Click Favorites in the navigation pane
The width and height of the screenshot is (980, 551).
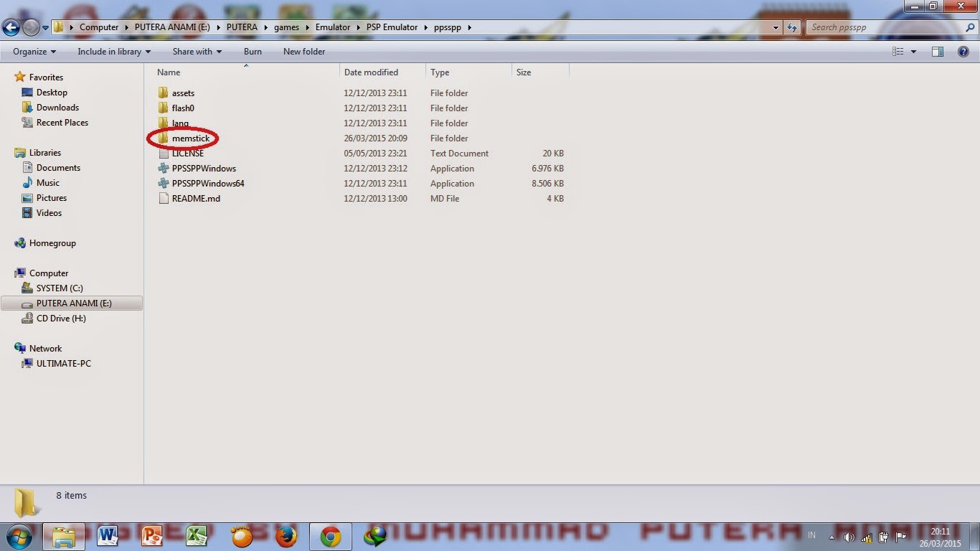click(46, 77)
